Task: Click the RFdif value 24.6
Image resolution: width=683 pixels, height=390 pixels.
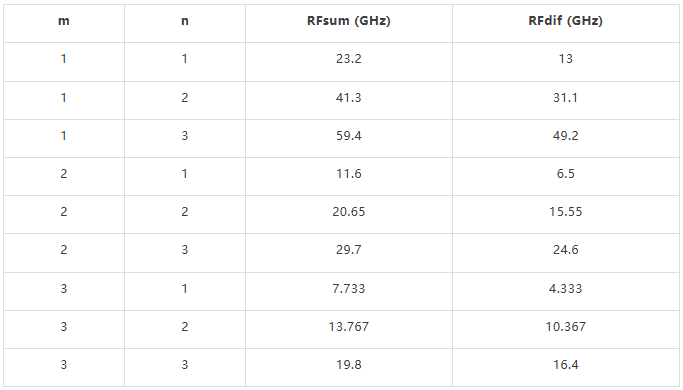Action: point(565,250)
